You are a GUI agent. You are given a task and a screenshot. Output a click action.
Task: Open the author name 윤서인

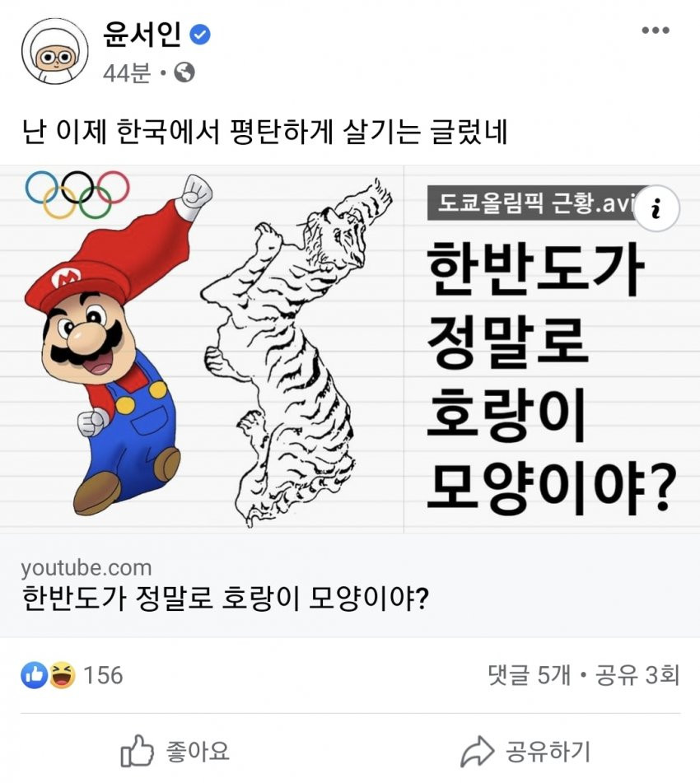click(142, 35)
